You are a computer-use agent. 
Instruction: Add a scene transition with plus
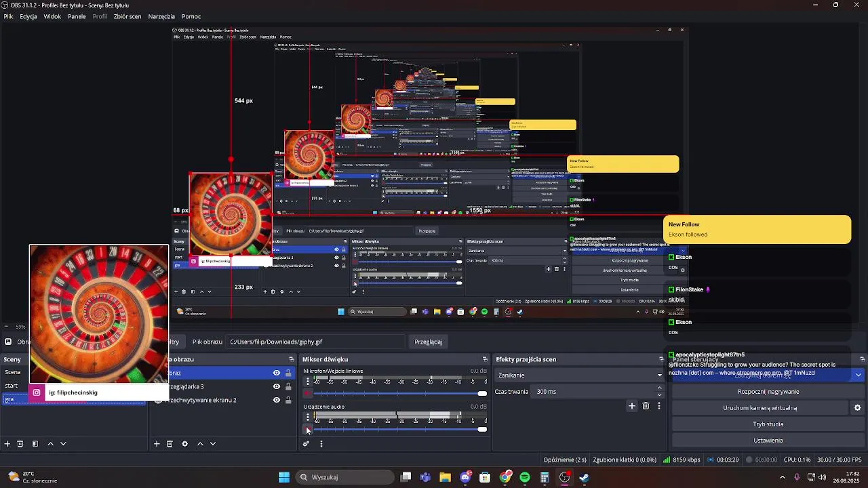[x=632, y=406]
